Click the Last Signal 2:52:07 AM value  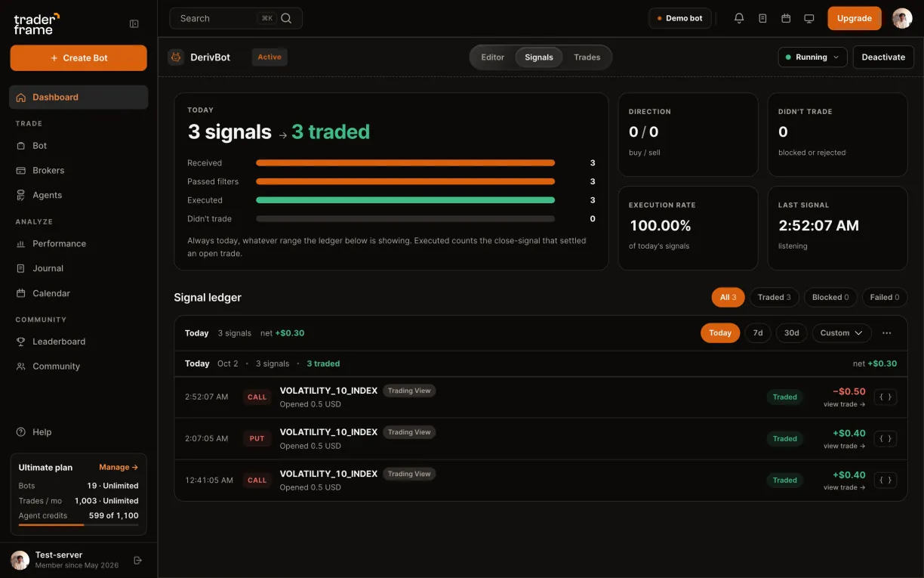click(x=819, y=226)
